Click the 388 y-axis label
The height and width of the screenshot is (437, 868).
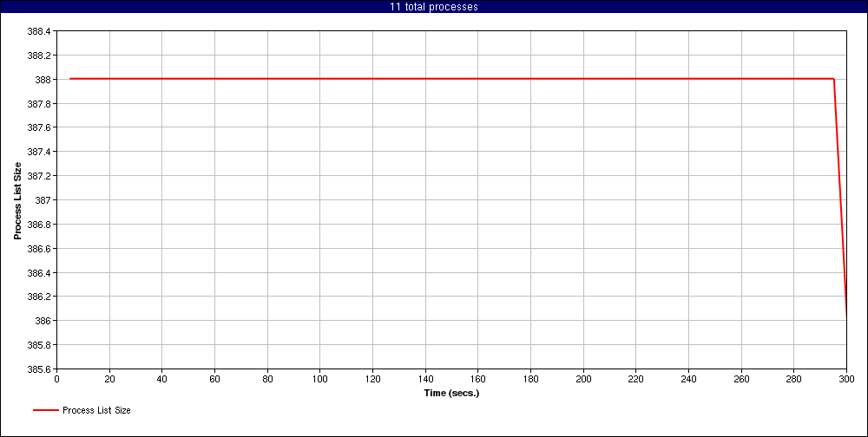coord(43,80)
